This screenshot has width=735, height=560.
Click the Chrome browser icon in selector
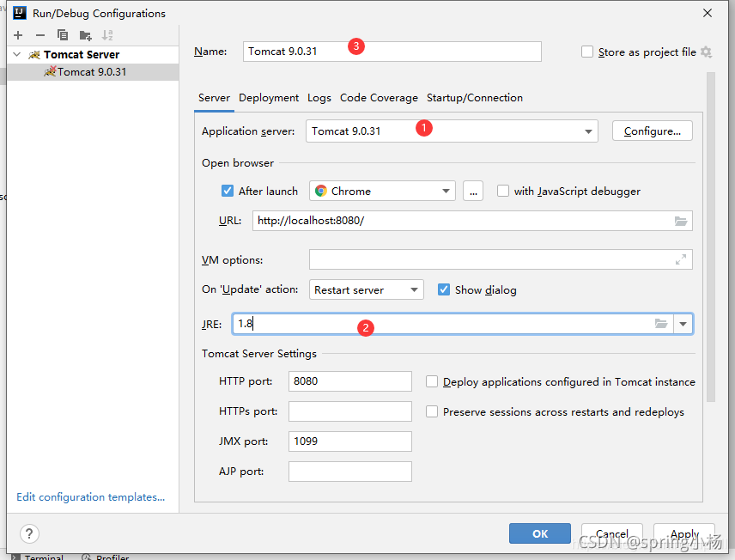[321, 191]
